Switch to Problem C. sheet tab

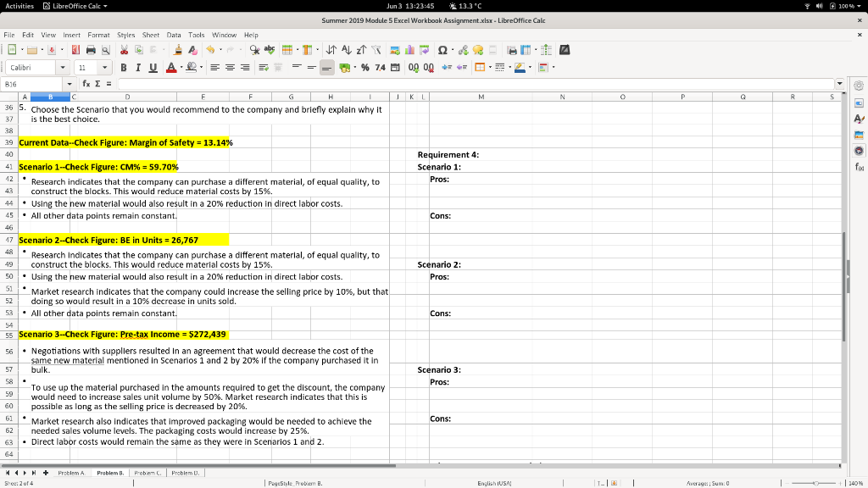pos(147,473)
